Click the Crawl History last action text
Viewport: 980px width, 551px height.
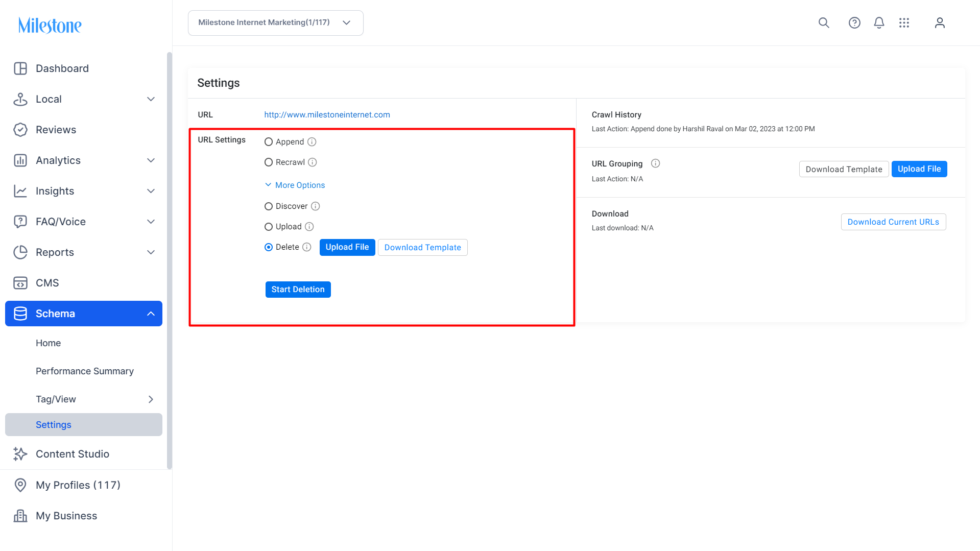click(x=703, y=129)
